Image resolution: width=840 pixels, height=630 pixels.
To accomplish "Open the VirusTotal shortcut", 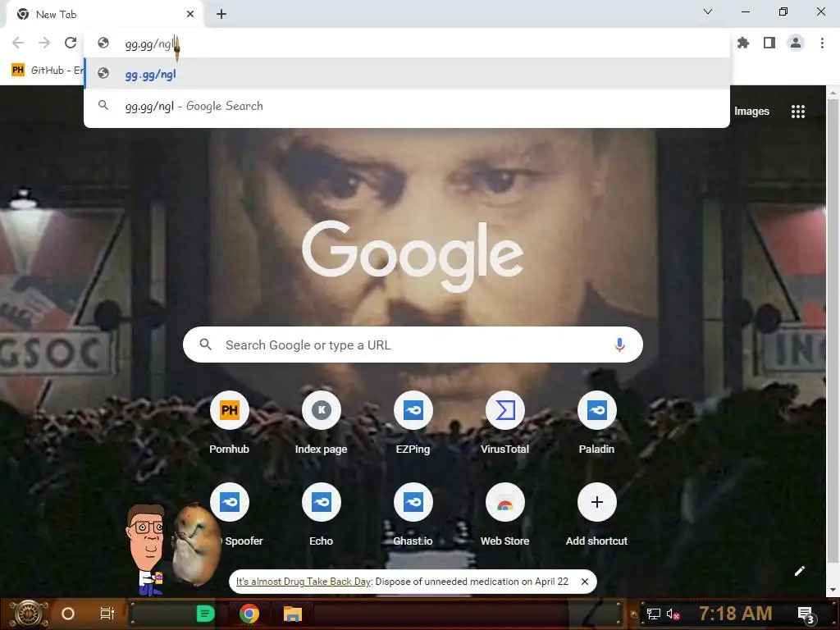I will [x=504, y=423].
